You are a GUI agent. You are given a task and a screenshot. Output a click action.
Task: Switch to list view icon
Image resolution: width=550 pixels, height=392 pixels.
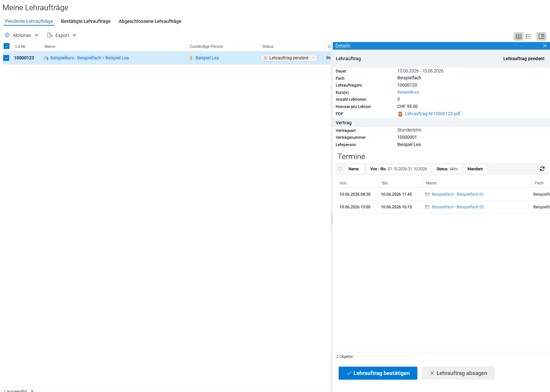[529, 36]
